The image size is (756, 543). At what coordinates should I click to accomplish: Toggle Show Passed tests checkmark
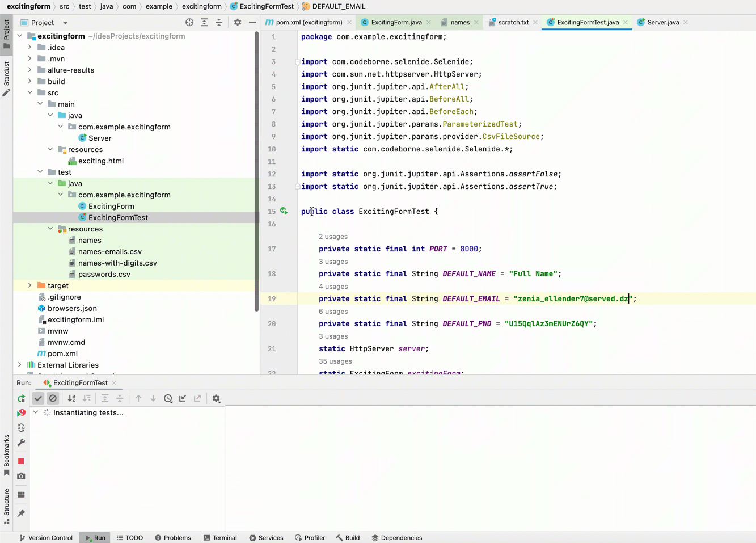[x=38, y=399]
